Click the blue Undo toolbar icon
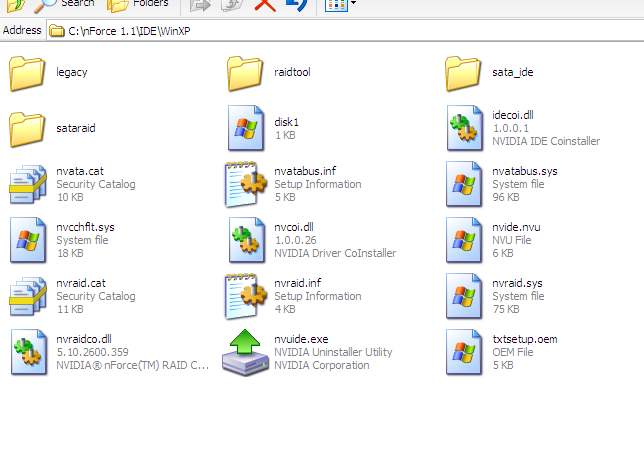 [x=297, y=5]
